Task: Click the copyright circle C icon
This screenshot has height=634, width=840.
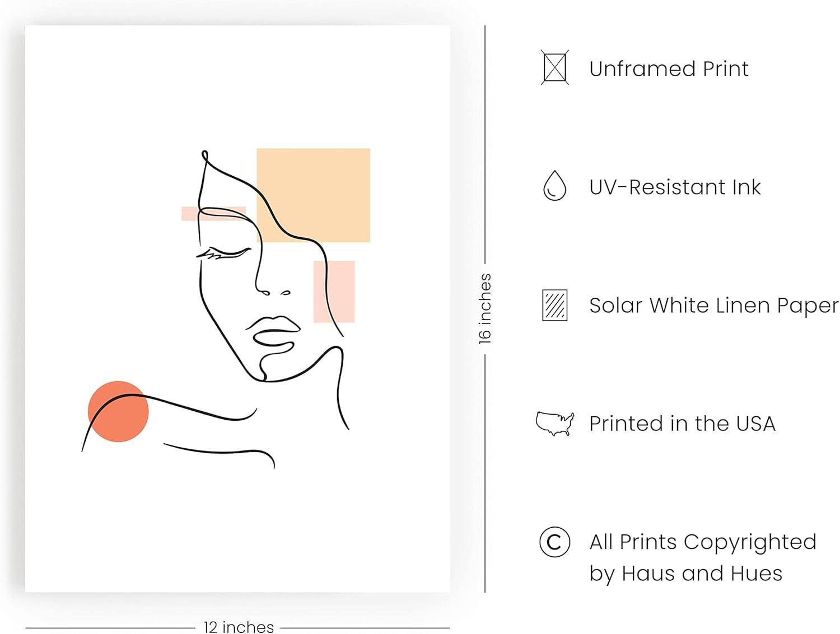Action: click(x=554, y=542)
